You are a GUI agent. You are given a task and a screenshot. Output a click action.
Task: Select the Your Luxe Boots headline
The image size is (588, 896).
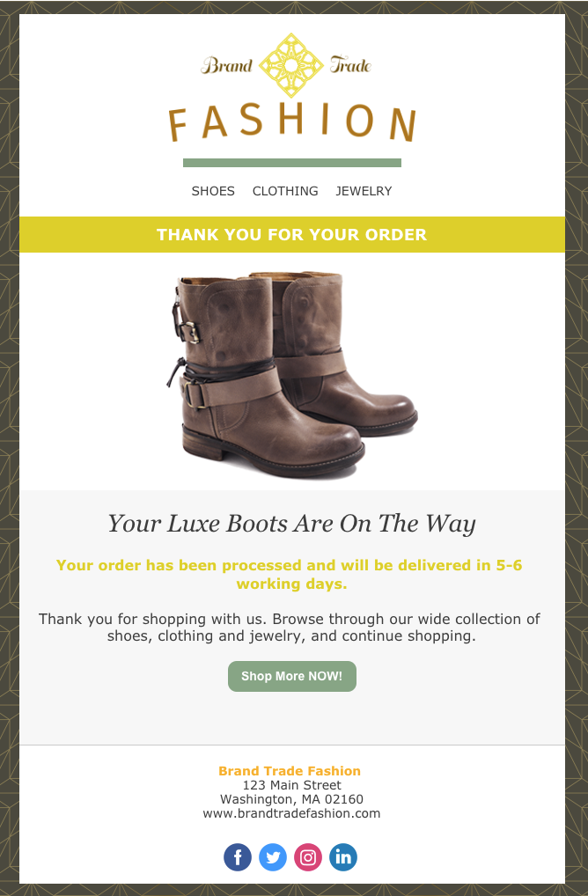(x=292, y=524)
